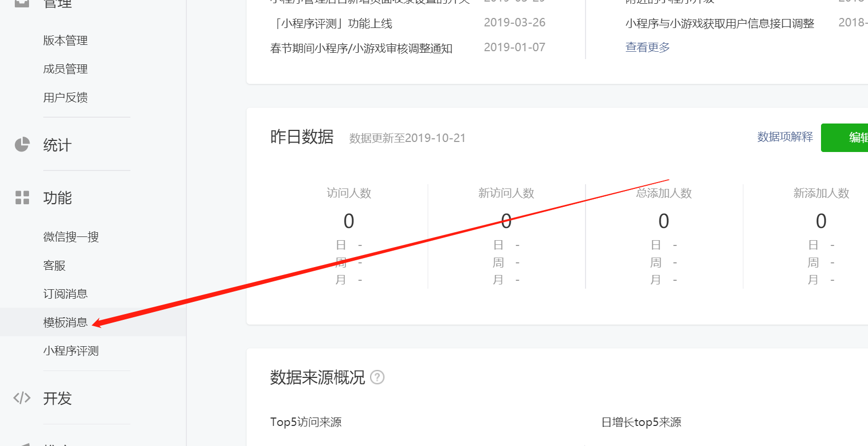The height and width of the screenshot is (446, 868).
Task: Click the 新访问人数 statistic label
Action: click(x=506, y=193)
